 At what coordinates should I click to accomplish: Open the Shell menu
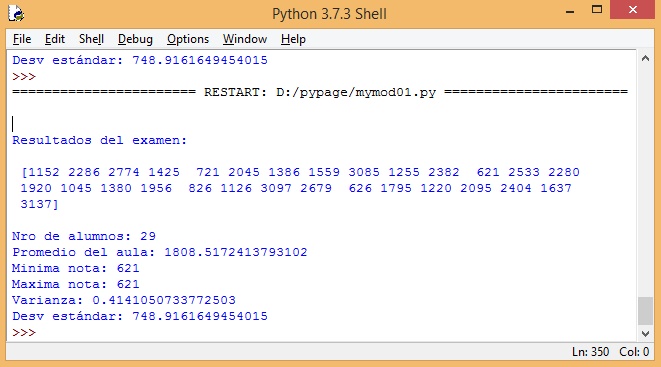pyautogui.click(x=91, y=39)
